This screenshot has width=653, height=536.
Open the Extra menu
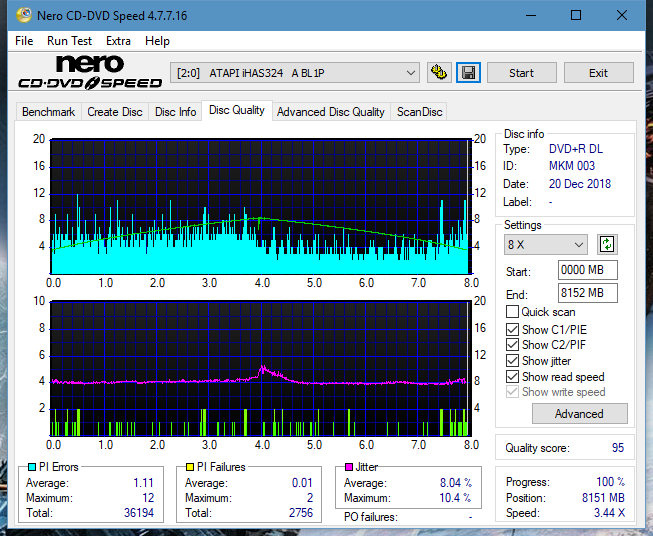pyautogui.click(x=118, y=41)
